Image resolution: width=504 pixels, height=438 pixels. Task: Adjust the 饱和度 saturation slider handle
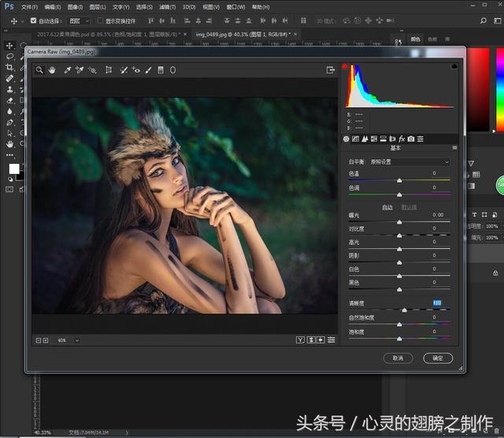pos(399,338)
